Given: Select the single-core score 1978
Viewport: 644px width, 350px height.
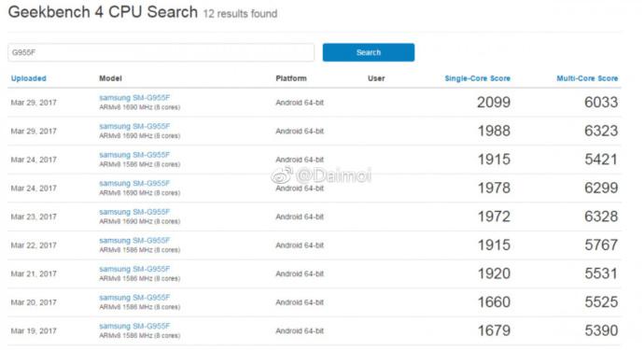Looking at the screenshot, I should coord(494,189).
